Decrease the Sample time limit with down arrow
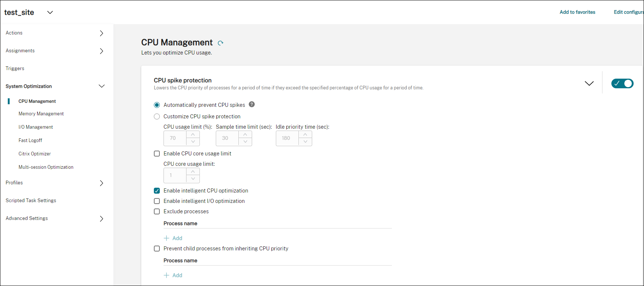 point(245,142)
